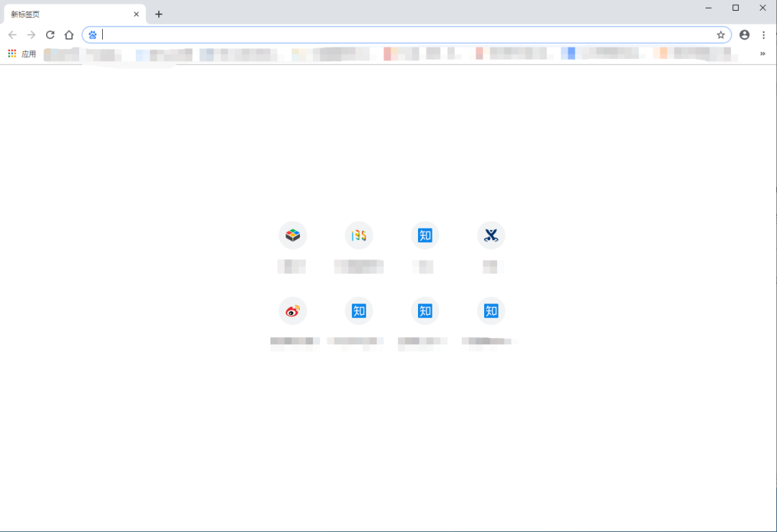Maximize the Chrome window
The height and width of the screenshot is (532, 777).
736,8
